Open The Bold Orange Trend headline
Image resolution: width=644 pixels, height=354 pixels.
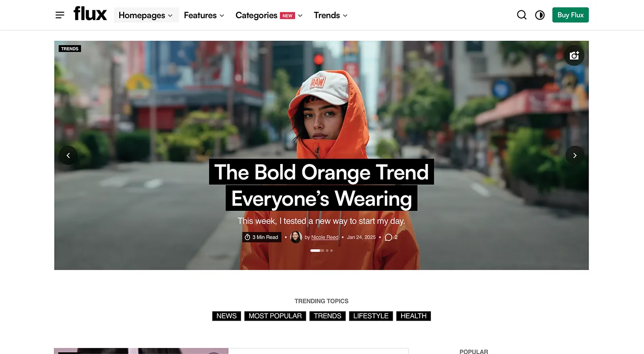coord(322,185)
